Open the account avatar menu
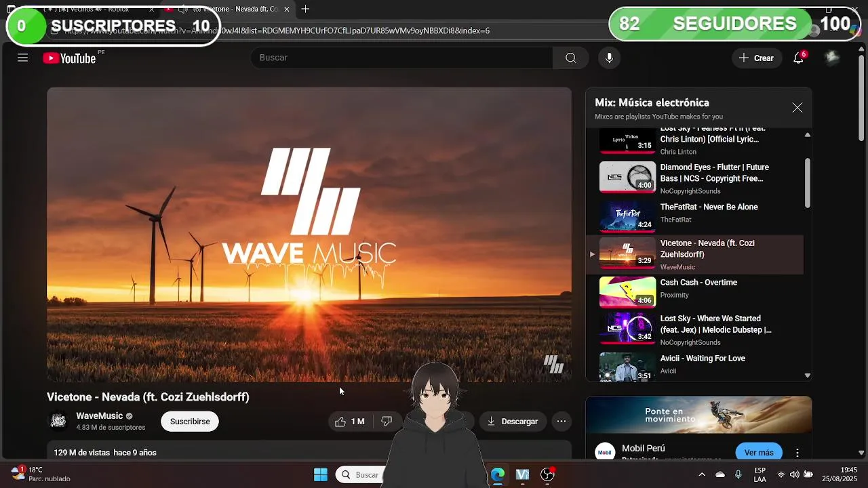The image size is (868, 488). coord(832,58)
